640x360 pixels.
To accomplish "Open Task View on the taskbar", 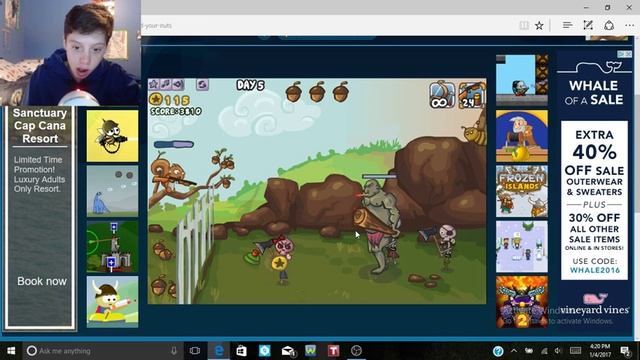I will pos(195,351).
